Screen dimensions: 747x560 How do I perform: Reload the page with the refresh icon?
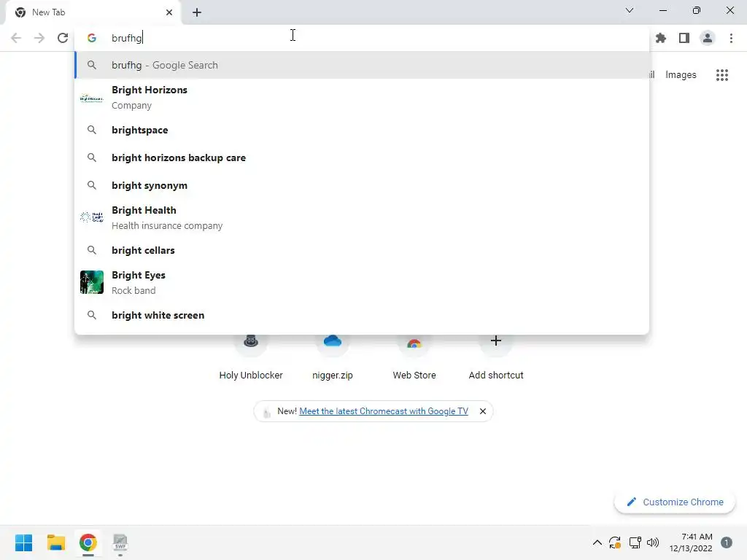[63, 38]
